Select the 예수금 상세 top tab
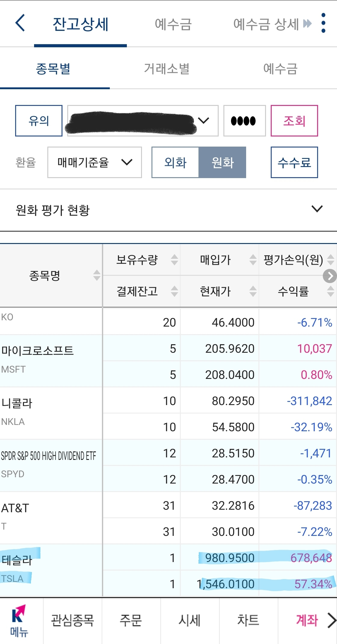This screenshot has width=337, height=644. (x=266, y=24)
